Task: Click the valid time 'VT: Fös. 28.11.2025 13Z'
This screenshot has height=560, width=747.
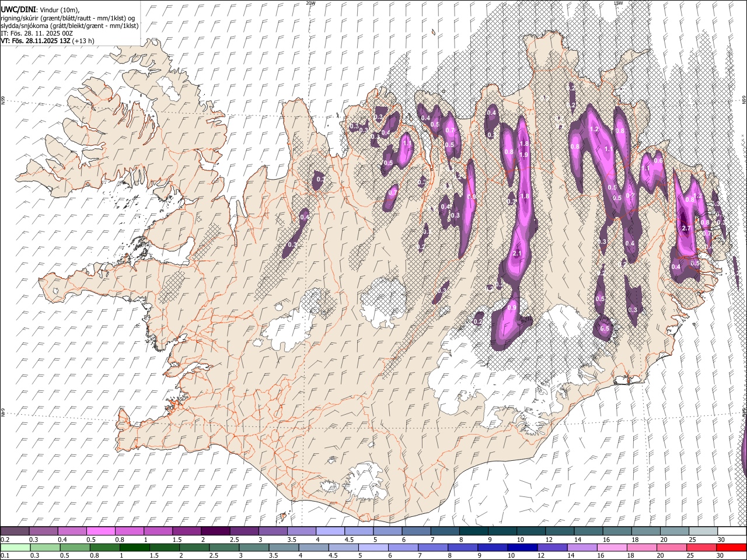Action: coord(35,41)
